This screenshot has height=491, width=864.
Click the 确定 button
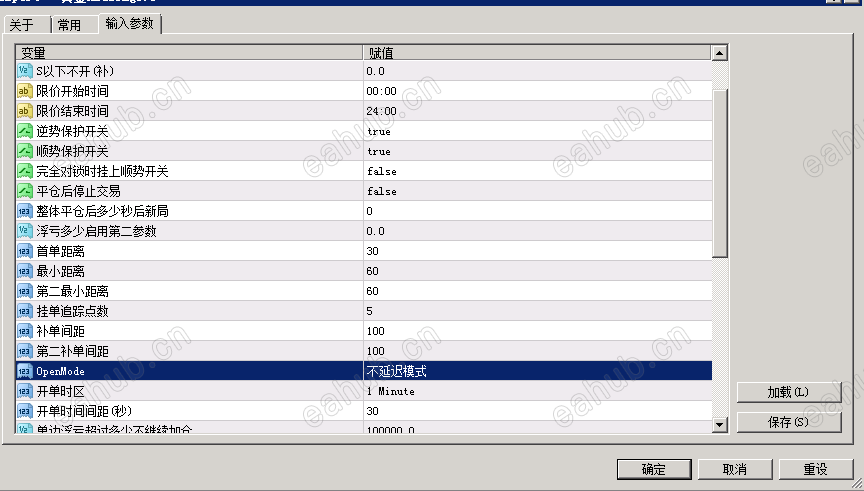point(654,470)
